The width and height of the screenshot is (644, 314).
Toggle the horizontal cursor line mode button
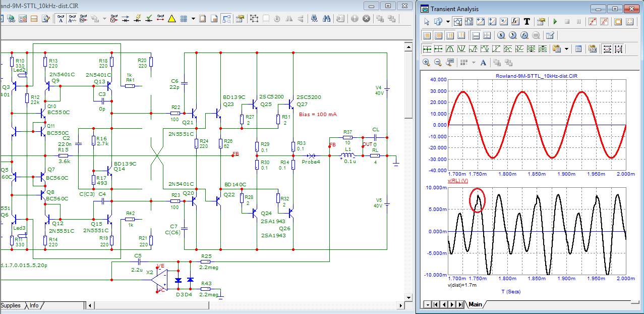476,35
